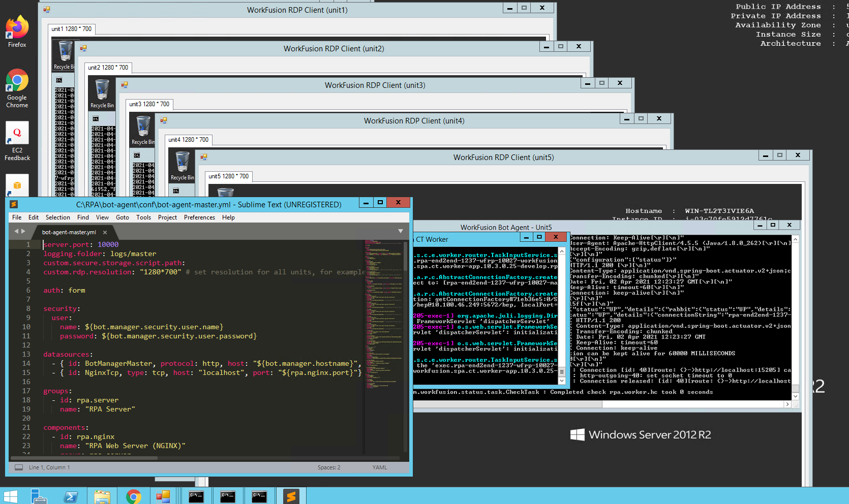Image resolution: width=849 pixels, height=504 pixels.
Task: Click the unit3 RDP Client title icon
Action: pos(124,85)
